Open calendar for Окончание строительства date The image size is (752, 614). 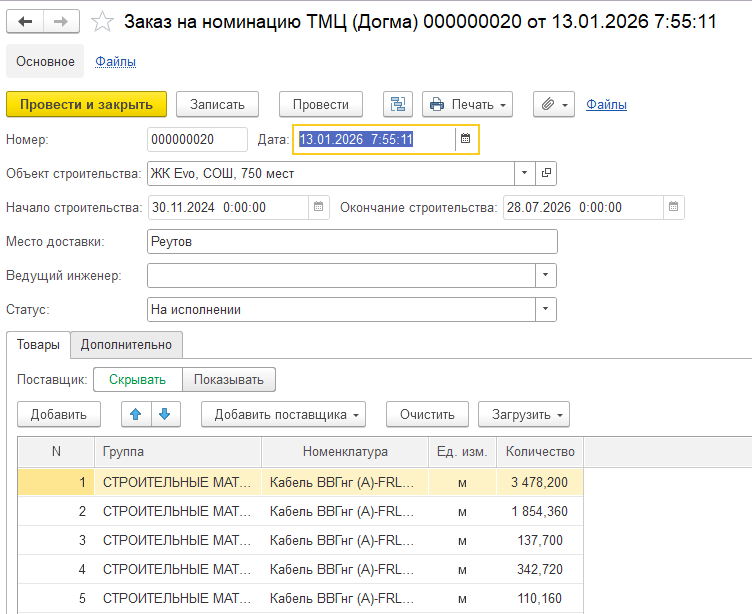click(675, 207)
